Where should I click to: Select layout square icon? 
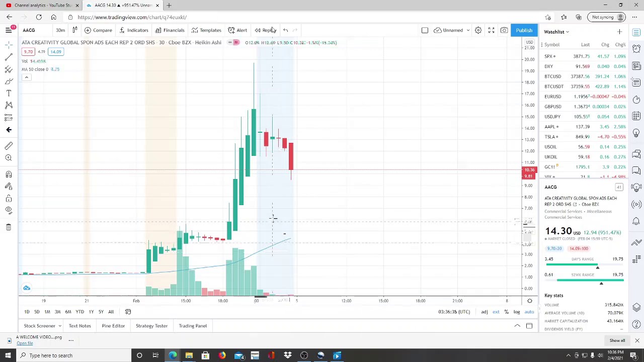(x=425, y=30)
